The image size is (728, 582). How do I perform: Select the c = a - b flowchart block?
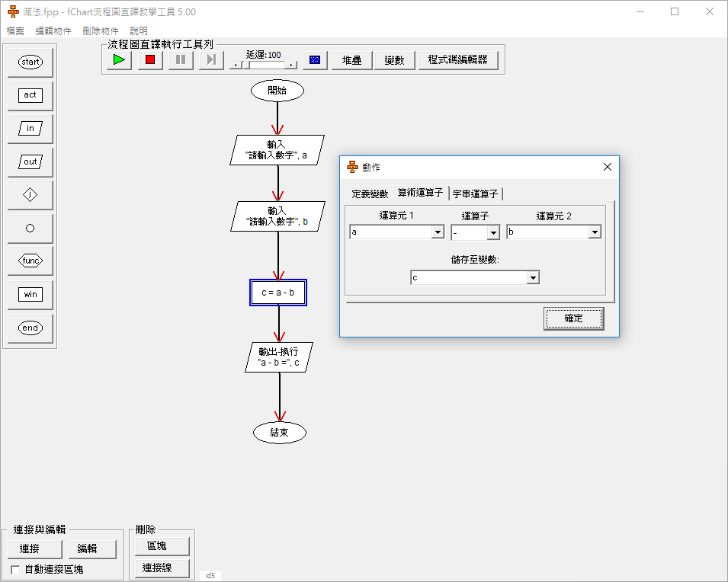278,293
